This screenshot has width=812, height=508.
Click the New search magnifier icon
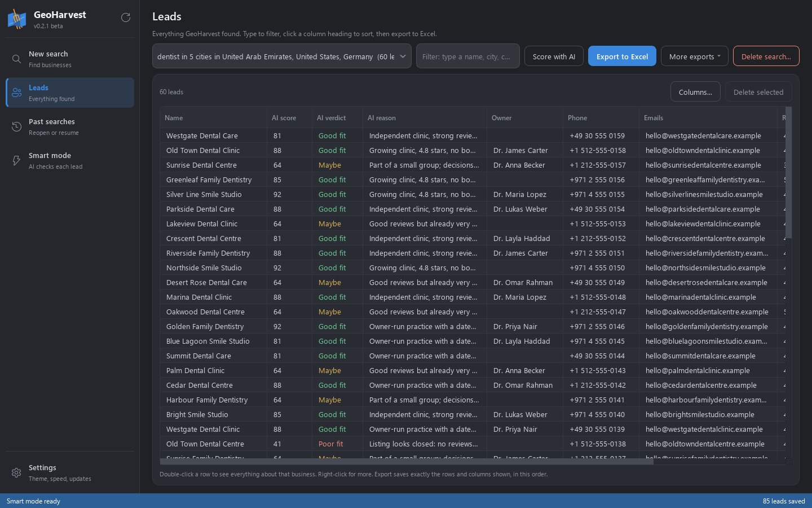coord(17,59)
